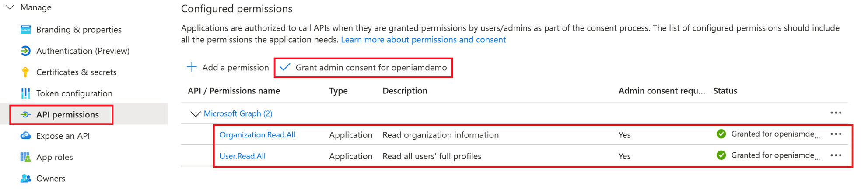The height and width of the screenshot is (189, 868).
Task: Collapse the Microsoft Graph permissions group
Action: (x=195, y=114)
